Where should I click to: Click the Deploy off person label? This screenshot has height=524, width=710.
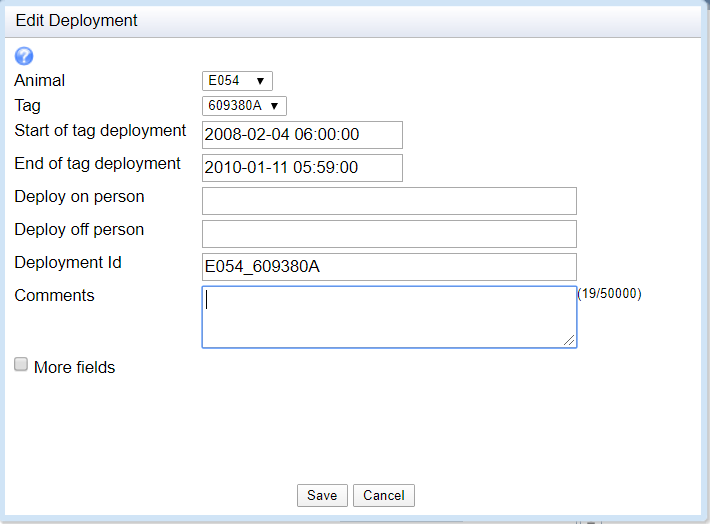click(x=79, y=230)
